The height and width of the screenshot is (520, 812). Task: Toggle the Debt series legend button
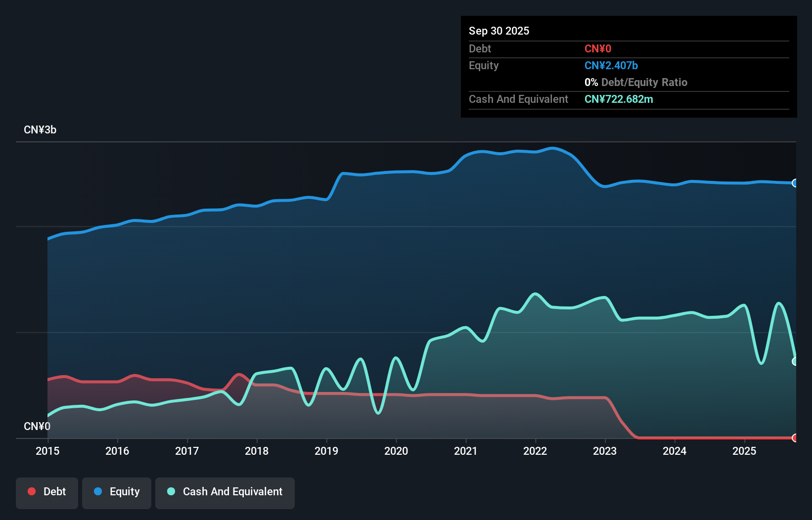[47, 493]
